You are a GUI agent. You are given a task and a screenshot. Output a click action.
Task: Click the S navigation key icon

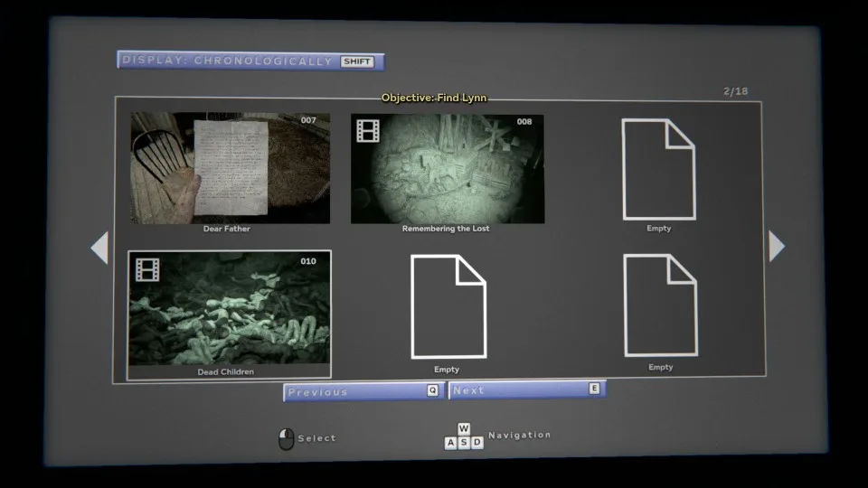[x=464, y=443]
